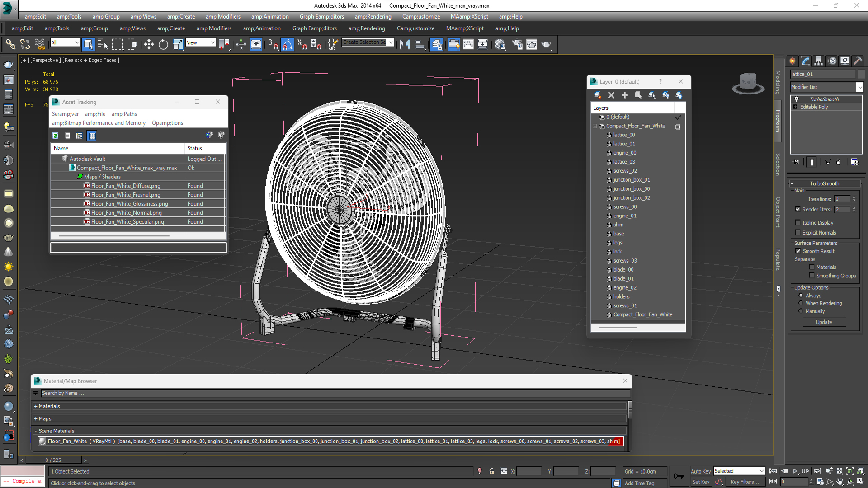Select blade_00 in the Layers list
This screenshot has height=488, width=868.
(x=623, y=270)
